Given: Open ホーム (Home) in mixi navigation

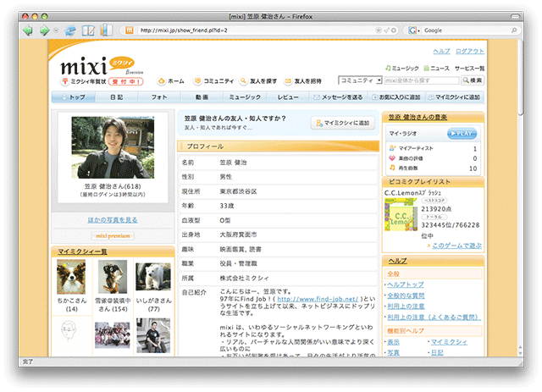Looking at the screenshot, I should pos(170,80).
